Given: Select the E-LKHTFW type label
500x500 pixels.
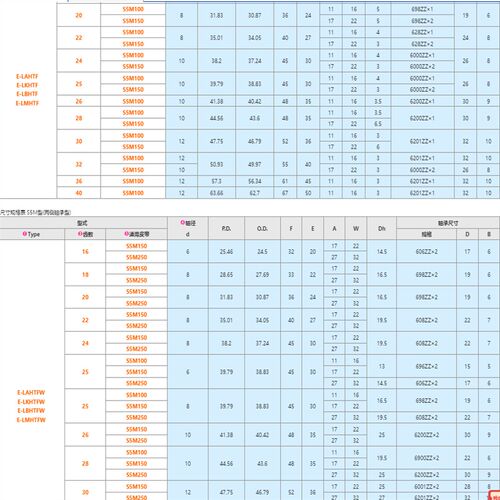Looking at the screenshot, I should pyautogui.click(x=31, y=402).
